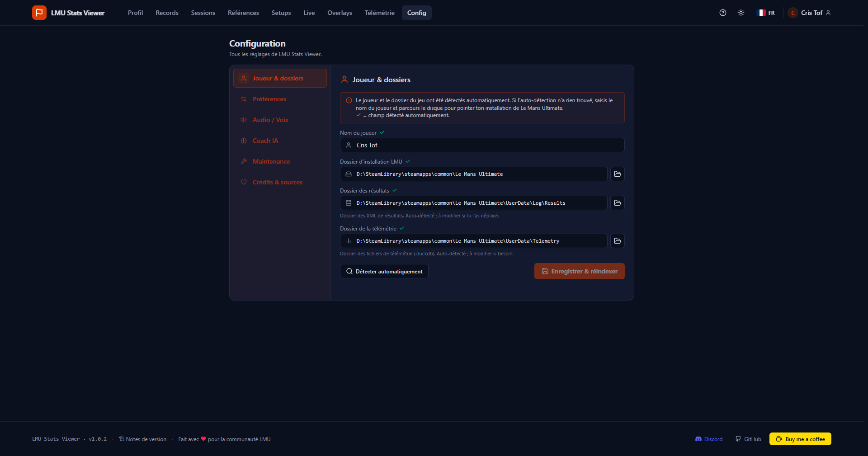
Task: Select the Config tab
Action: click(x=416, y=13)
